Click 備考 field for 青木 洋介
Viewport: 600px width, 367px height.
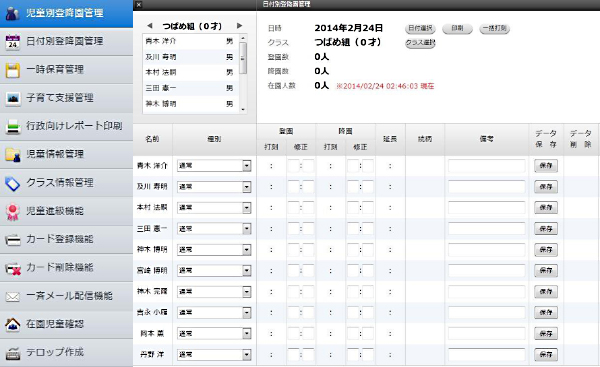point(487,166)
